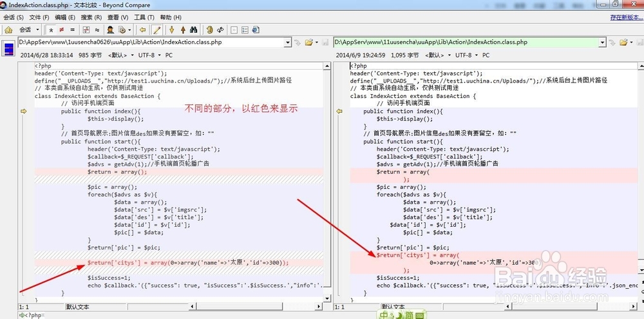Click right gutter yellow difference arrow
Viewport: 644px width, 319px height.
(339, 111)
